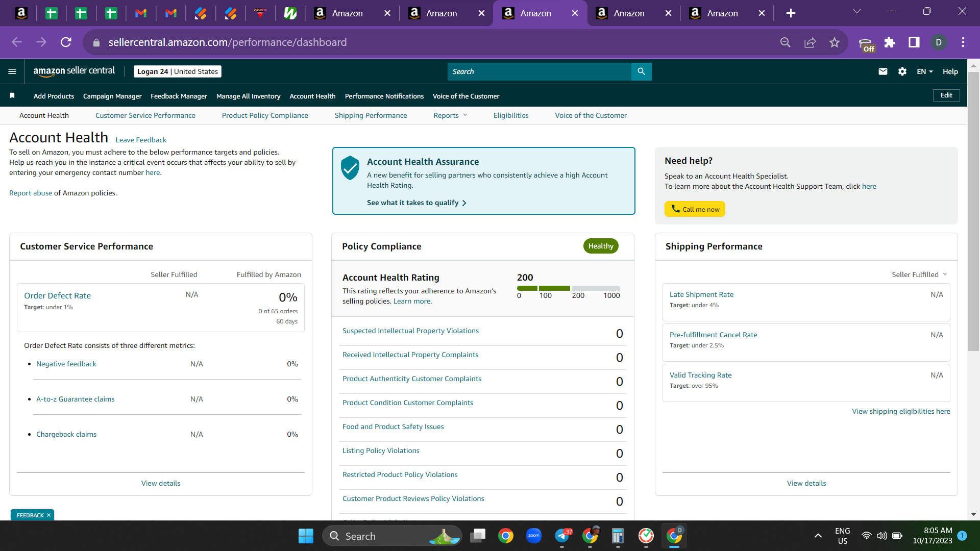Open the extensions puzzle icon

click(x=890, y=42)
